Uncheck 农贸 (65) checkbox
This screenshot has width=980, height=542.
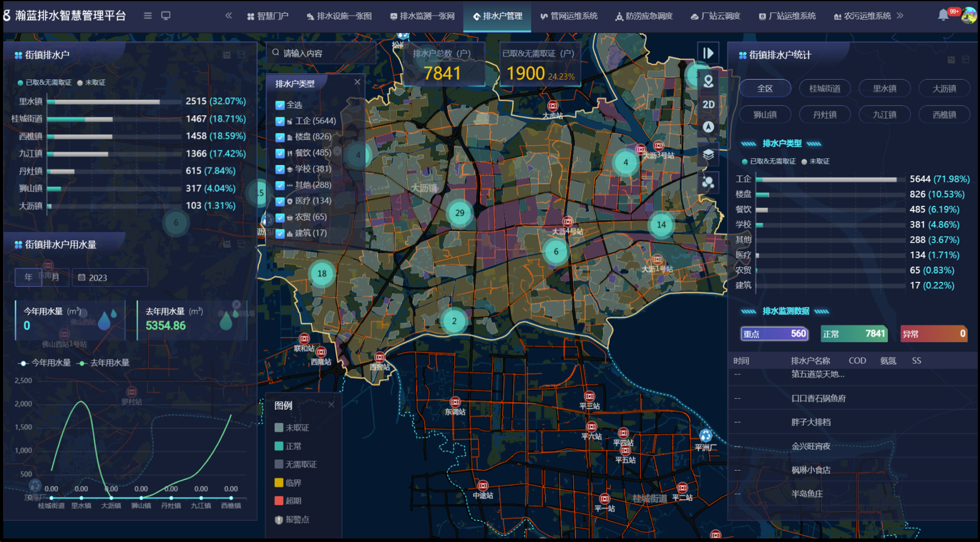point(280,217)
